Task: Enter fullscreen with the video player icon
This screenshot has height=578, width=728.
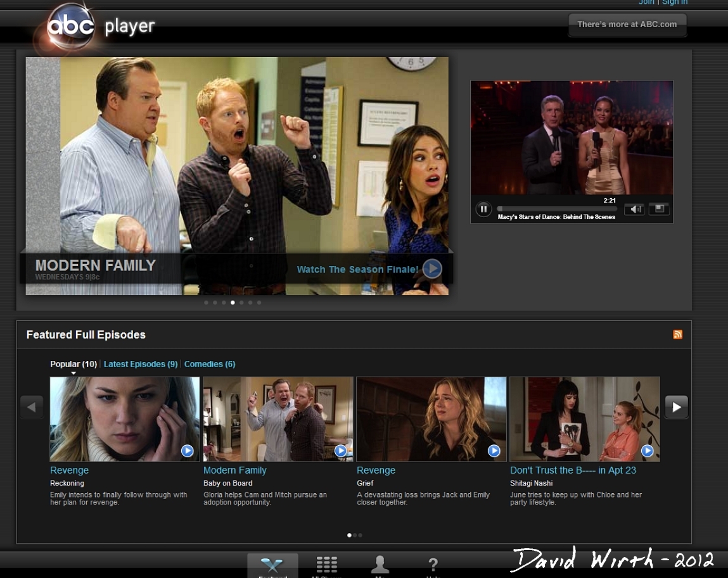Action: tap(660, 209)
